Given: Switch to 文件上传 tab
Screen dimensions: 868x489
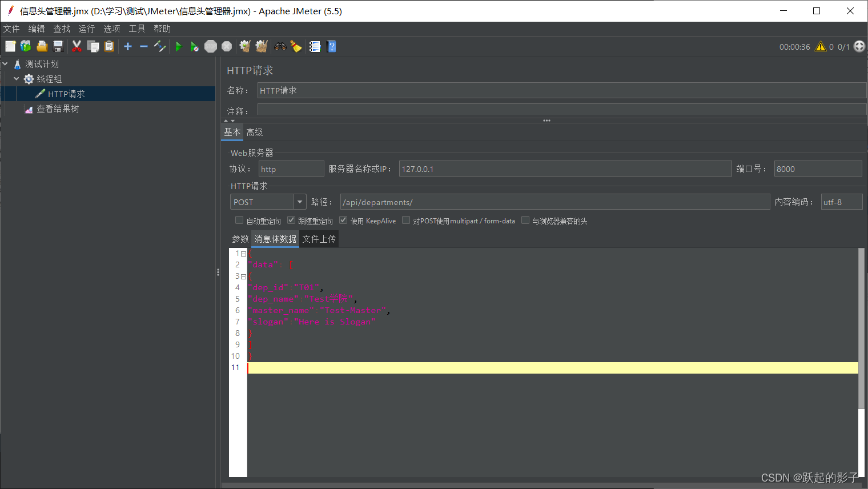Looking at the screenshot, I should pyautogui.click(x=319, y=239).
